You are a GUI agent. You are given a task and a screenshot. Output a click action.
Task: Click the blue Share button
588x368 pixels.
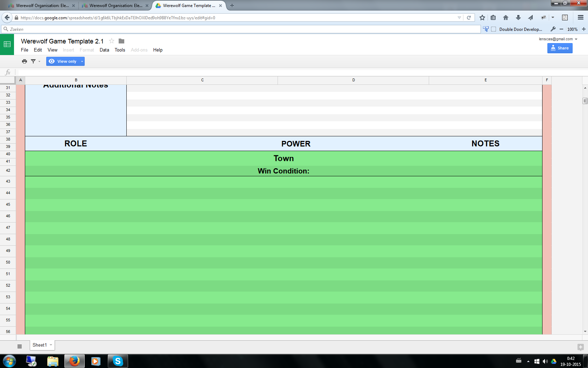[560, 48]
